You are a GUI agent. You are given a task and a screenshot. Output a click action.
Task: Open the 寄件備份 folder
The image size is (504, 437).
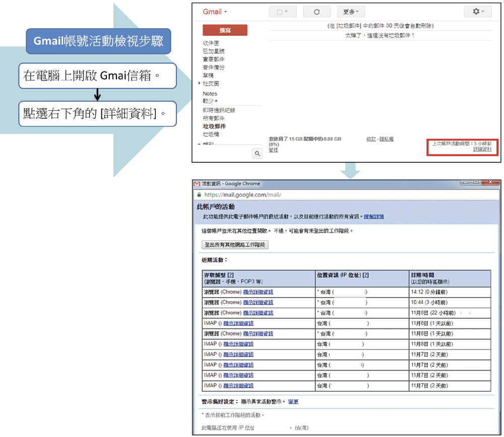[214, 67]
